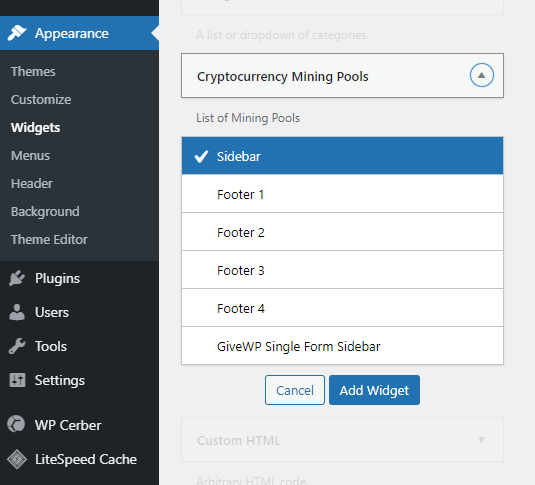Select the checked Sidebar option
The image size is (535, 485).
tap(342, 156)
